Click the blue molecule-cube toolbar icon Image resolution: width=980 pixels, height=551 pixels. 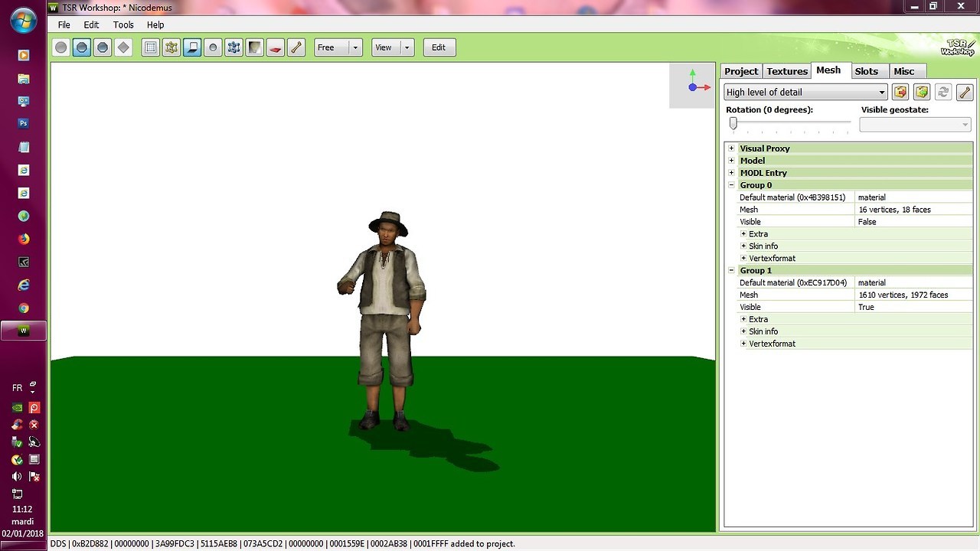coord(234,47)
